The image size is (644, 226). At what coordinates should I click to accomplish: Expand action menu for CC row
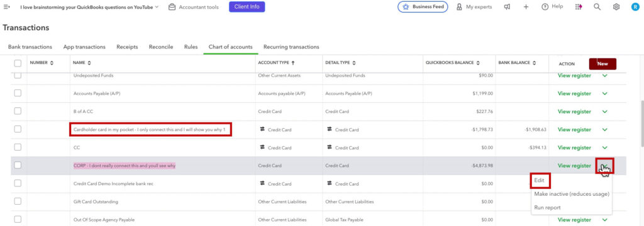604,148
